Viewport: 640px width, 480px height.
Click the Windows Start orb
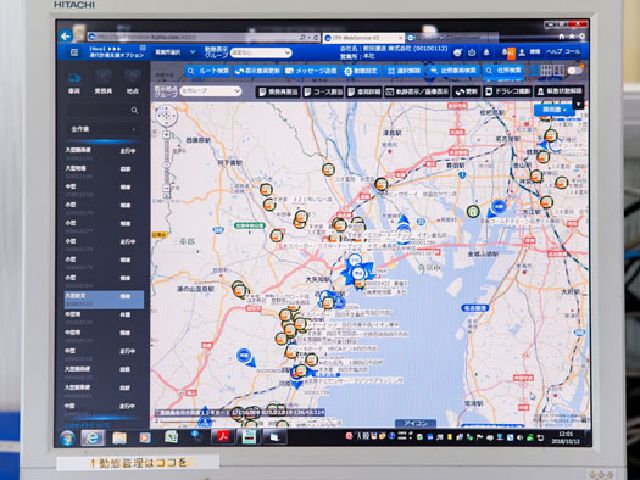tap(67, 438)
